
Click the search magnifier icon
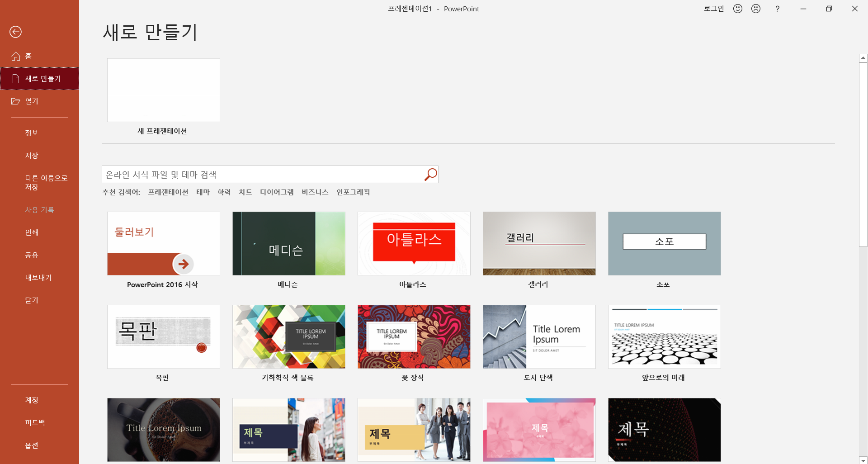coord(430,175)
